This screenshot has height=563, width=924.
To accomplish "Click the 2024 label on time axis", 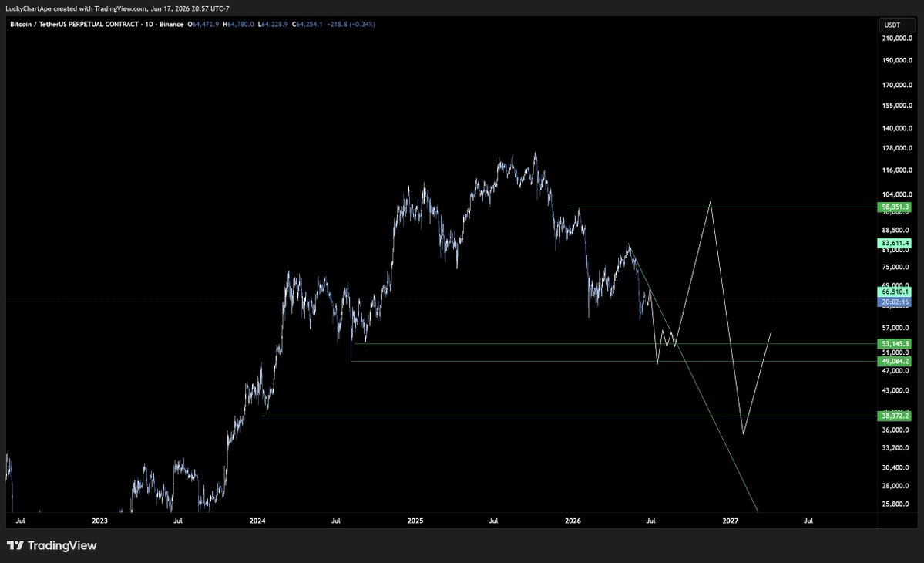I will [x=257, y=521].
